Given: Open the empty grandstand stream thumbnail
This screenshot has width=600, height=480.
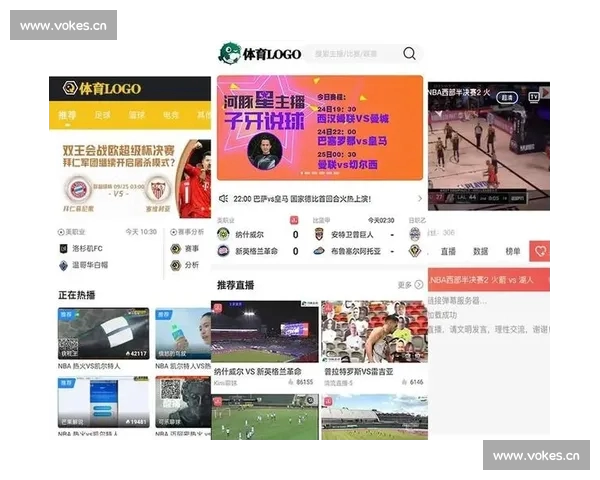Looking at the screenshot, I should coord(375,417).
